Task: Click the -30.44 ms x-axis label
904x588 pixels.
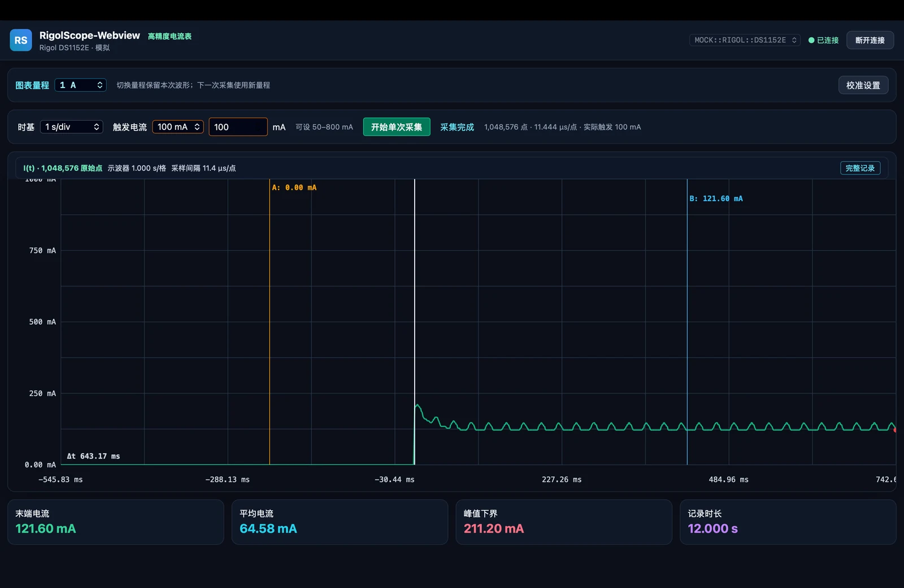Action: coord(394,480)
